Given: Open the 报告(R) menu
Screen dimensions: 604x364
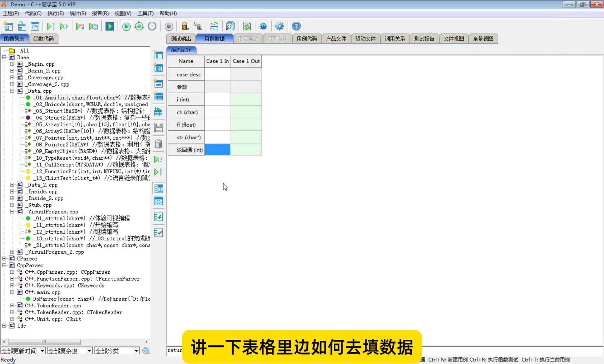Looking at the screenshot, I should coord(100,13).
